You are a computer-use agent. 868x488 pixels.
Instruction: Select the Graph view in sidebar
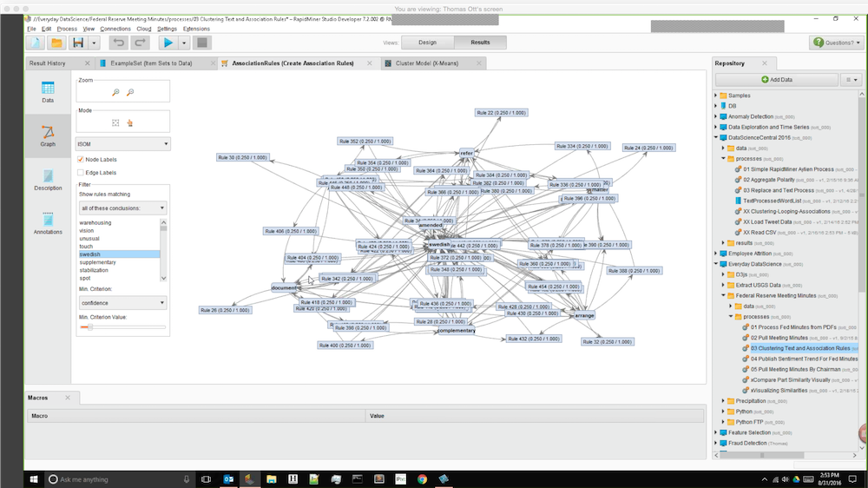(48, 135)
